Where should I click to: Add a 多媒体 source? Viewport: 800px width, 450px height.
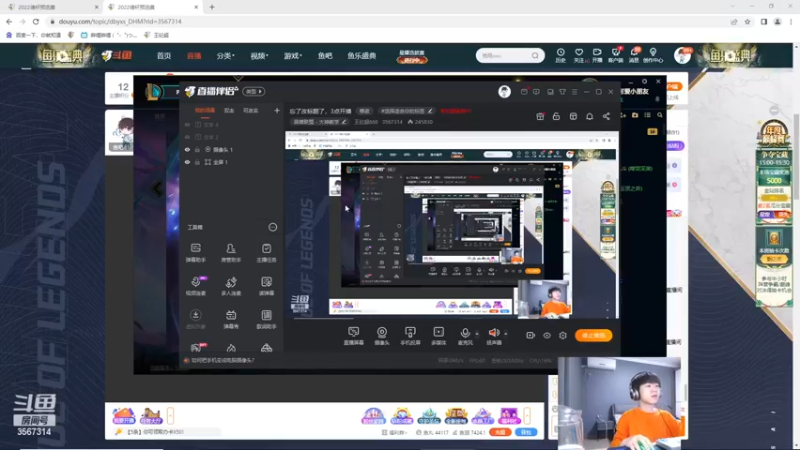[438, 336]
